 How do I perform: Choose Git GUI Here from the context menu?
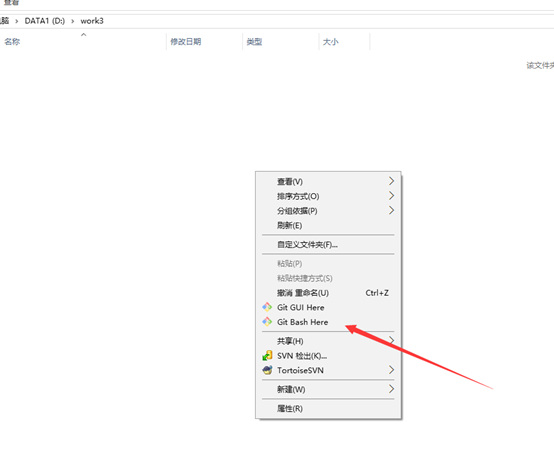[x=328, y=307]
